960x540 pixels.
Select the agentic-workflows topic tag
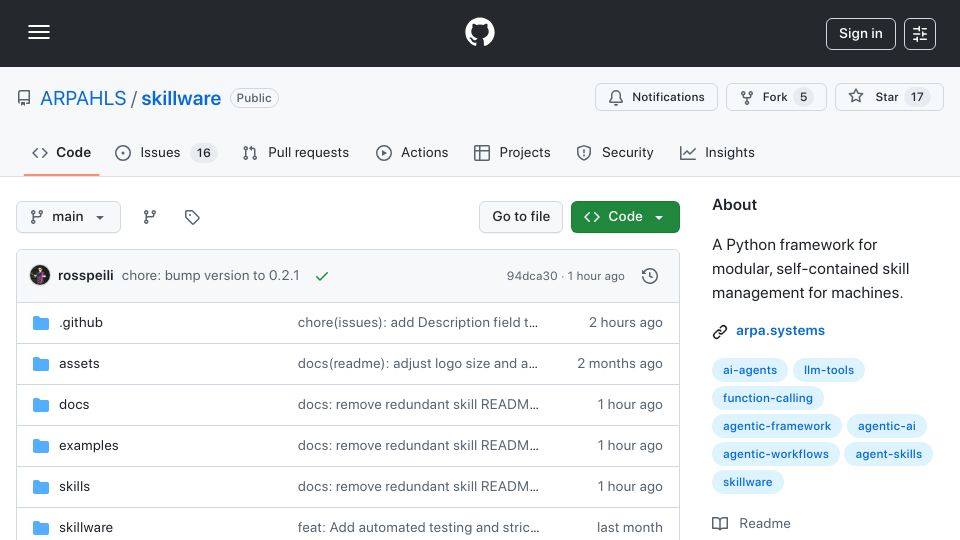pos(776,454)
